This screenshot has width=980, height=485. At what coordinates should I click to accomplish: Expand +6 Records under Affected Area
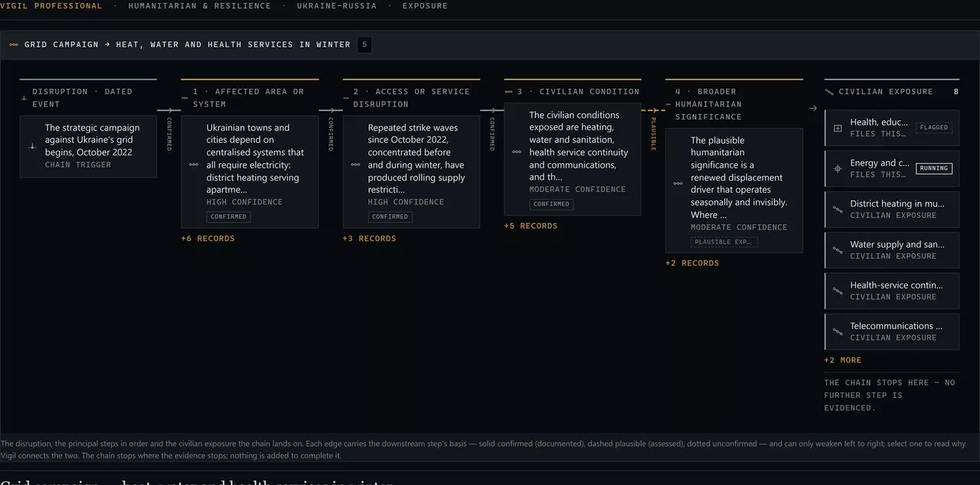[208, 239]
